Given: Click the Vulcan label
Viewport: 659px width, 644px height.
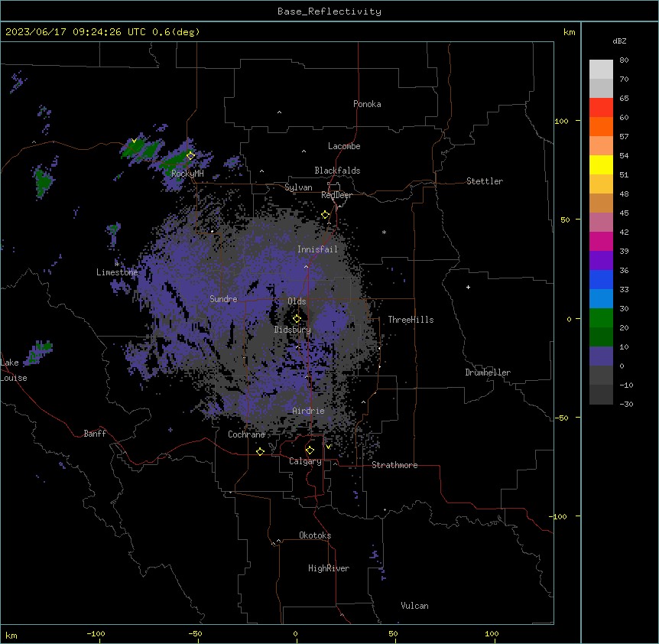Looking at the screenshot, I should pos(415,606).
